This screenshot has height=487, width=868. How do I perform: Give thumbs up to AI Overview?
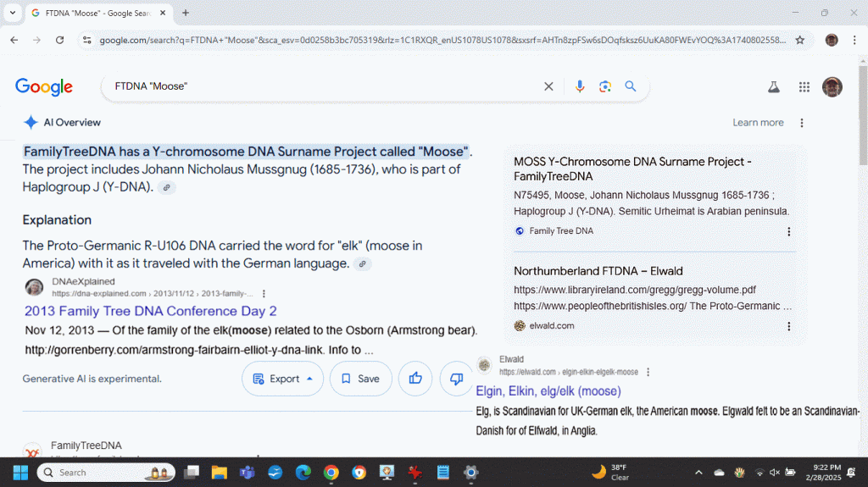[x=415, y=379]
